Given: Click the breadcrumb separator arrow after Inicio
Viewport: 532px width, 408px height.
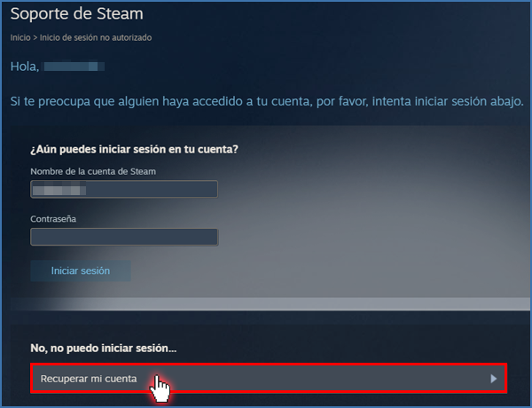Looking at the screenshot, I should click(x=35, y=37).
